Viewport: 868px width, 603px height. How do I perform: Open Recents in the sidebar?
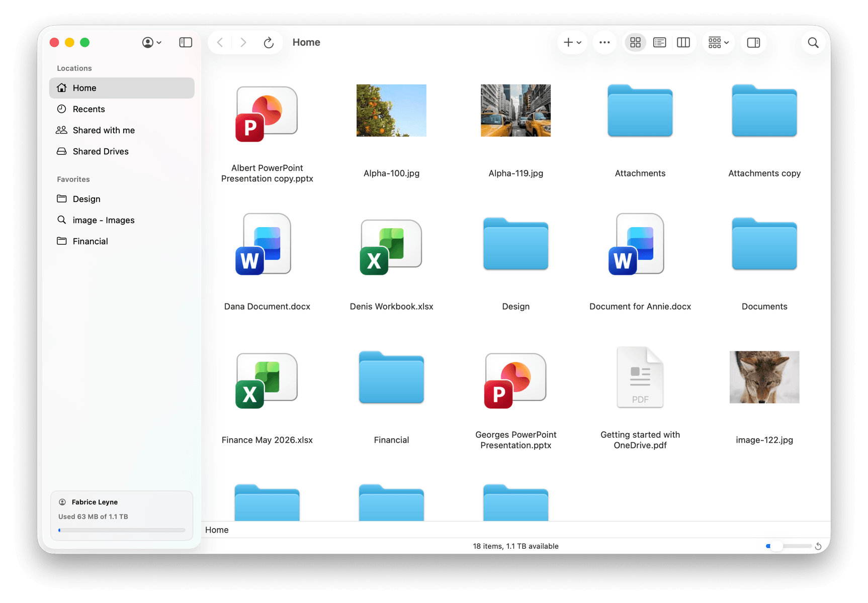click(x=122, y=109)
